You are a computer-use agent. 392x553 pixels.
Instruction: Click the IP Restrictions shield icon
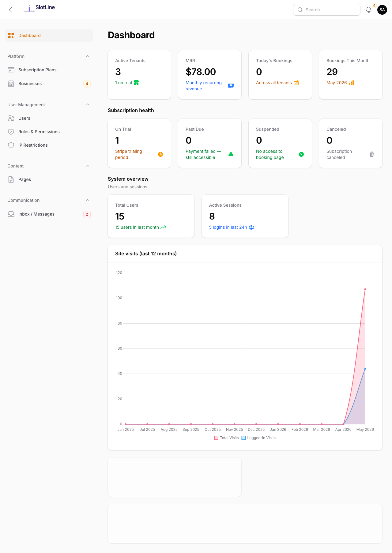11,145
